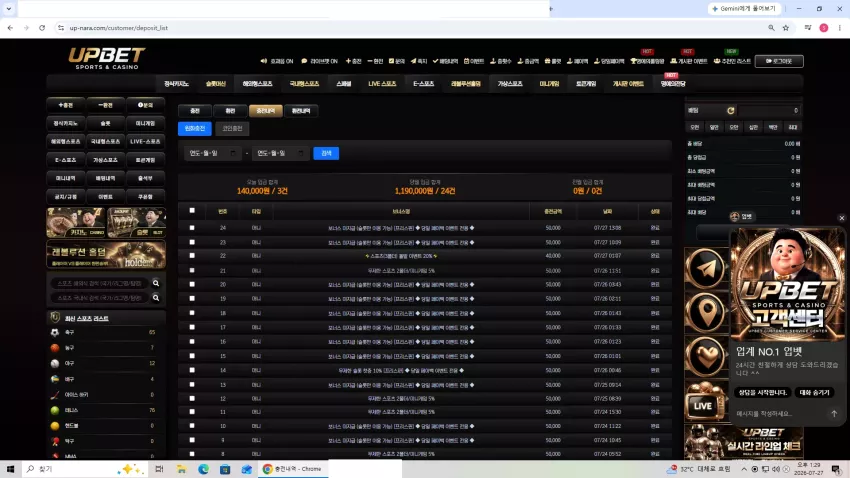Screen dimensions: 850x478
Task: Open the gold heart round icon
Action: [x=706, y=356]
